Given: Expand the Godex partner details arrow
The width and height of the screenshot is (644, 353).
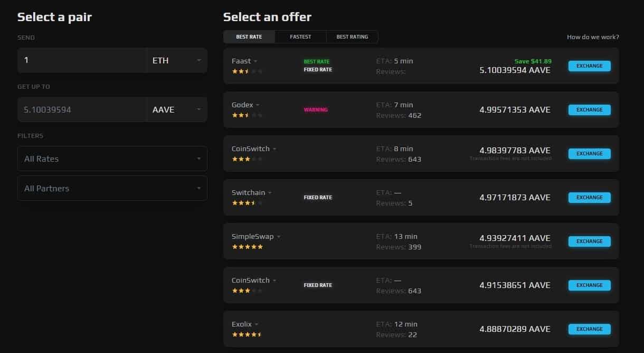Looking at the screenshot, I should (x=258, y=105).
